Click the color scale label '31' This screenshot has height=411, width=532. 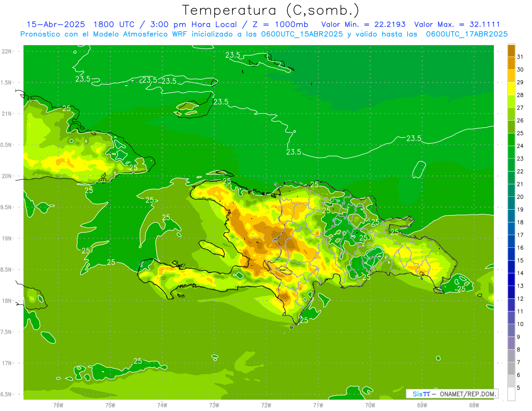[x=520, y=57]
